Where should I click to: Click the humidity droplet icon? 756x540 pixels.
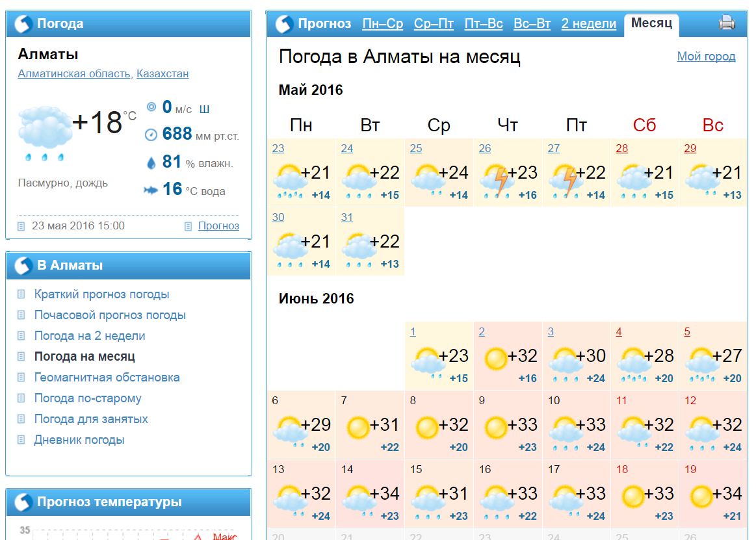151,162
